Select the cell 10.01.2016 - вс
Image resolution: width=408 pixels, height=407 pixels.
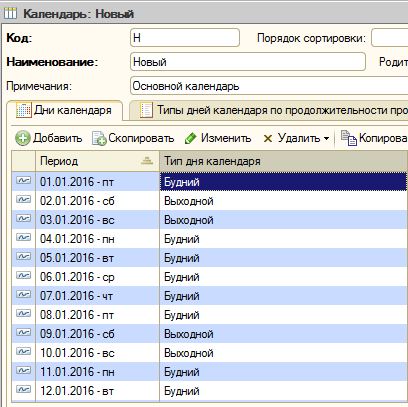coord(97,353)
